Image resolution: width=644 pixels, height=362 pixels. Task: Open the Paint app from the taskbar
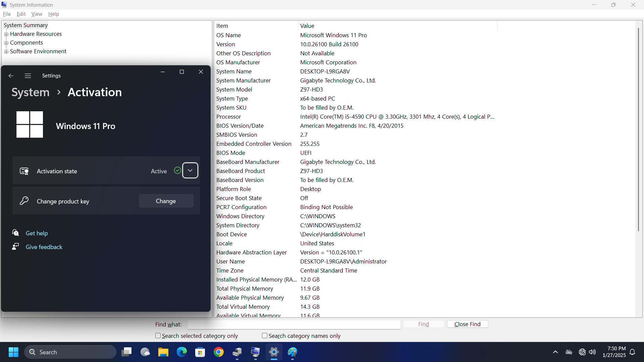292,352
